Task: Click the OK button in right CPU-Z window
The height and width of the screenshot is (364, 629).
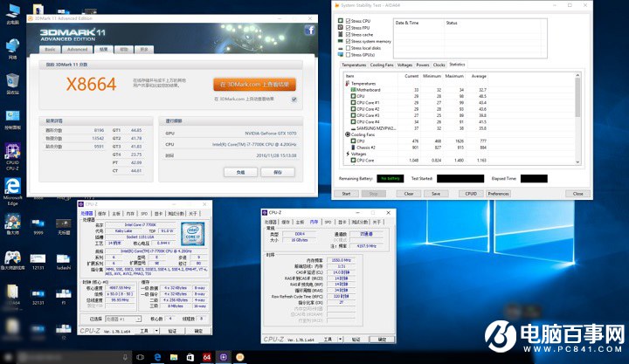Action: [x=383, y=340]
